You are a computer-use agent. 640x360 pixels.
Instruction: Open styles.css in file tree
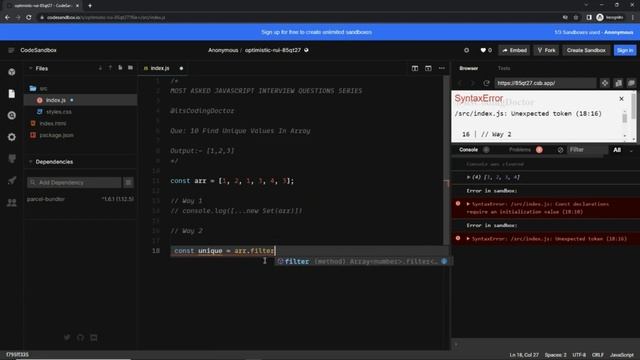pyautogui.click(x=59, y=111)
